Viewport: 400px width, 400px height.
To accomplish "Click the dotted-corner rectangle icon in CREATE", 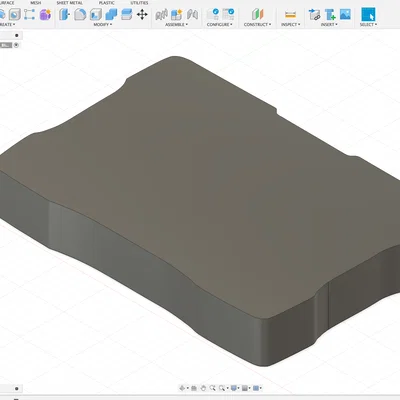I will tap(29, 14).
